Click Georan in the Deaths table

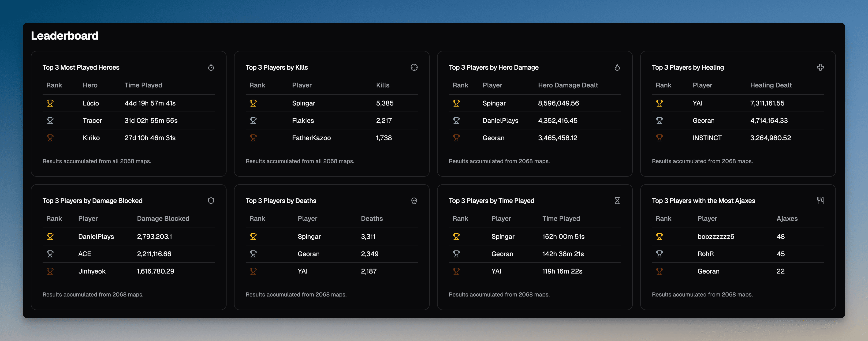pyautogui.click(x=309, y=254)
